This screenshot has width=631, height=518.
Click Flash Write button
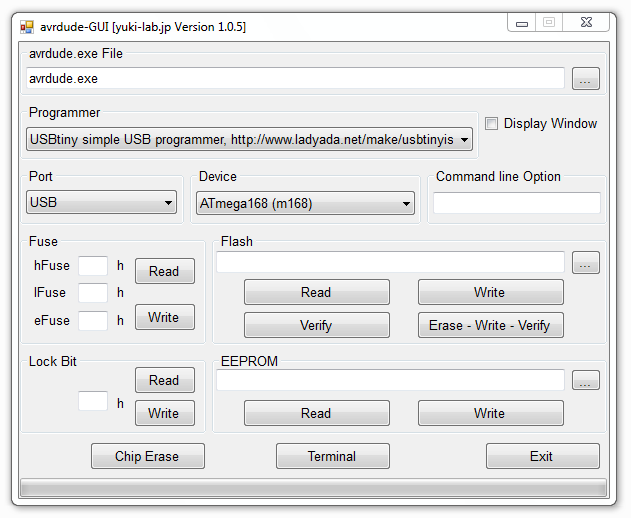point(491,292)
